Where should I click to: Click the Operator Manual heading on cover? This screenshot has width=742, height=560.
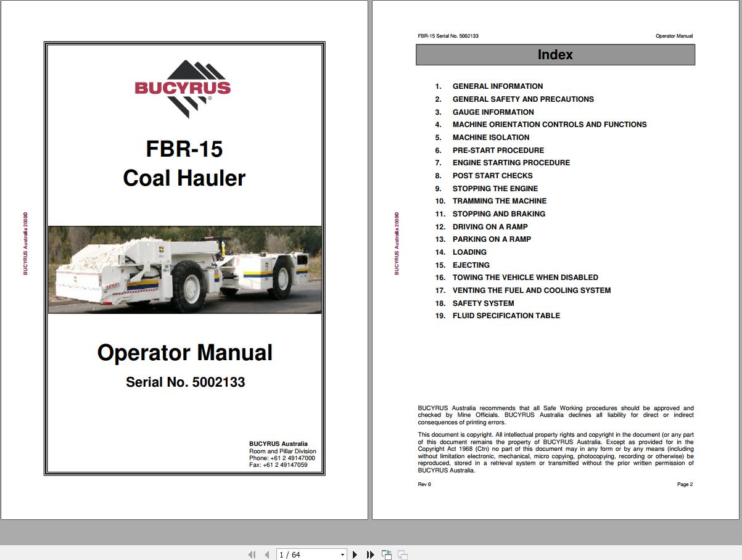(185, 353)
